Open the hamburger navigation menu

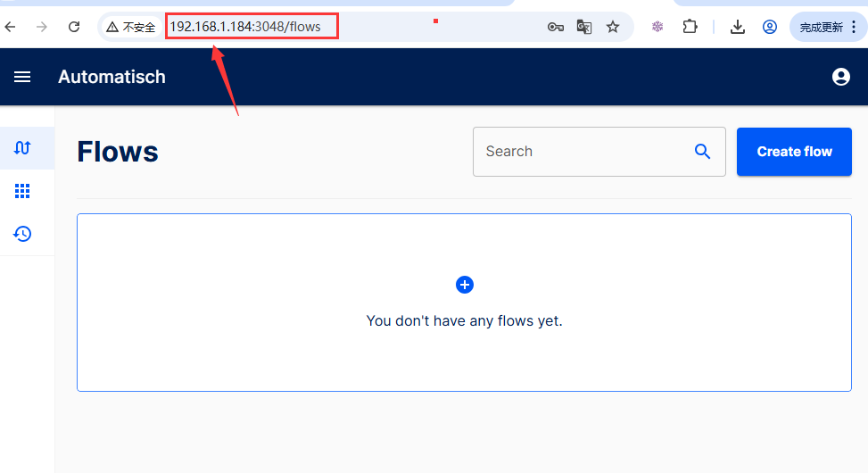(22, 77)
